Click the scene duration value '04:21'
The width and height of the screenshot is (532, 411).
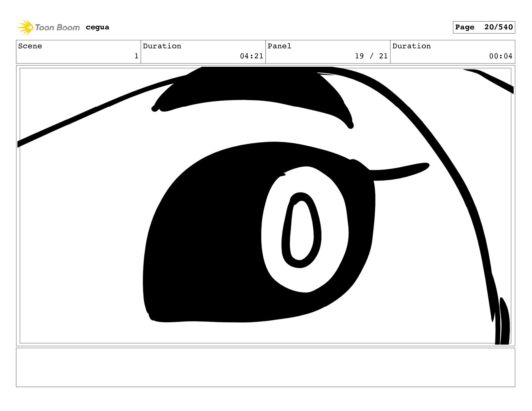click(x=251, y=56)
